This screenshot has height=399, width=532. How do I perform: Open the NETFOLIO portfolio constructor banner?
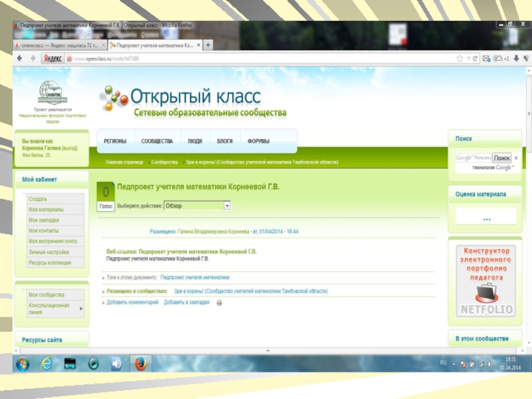485,281
